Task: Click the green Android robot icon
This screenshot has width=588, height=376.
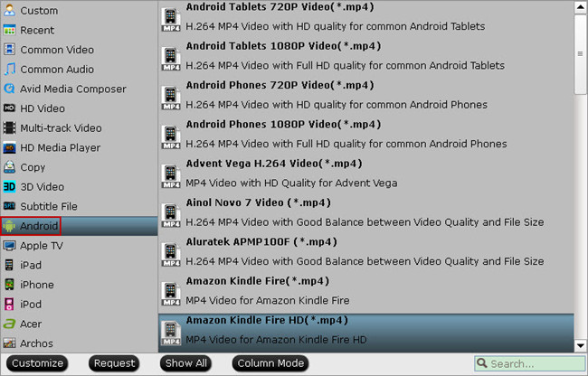Action: click(x=9, y=226)
